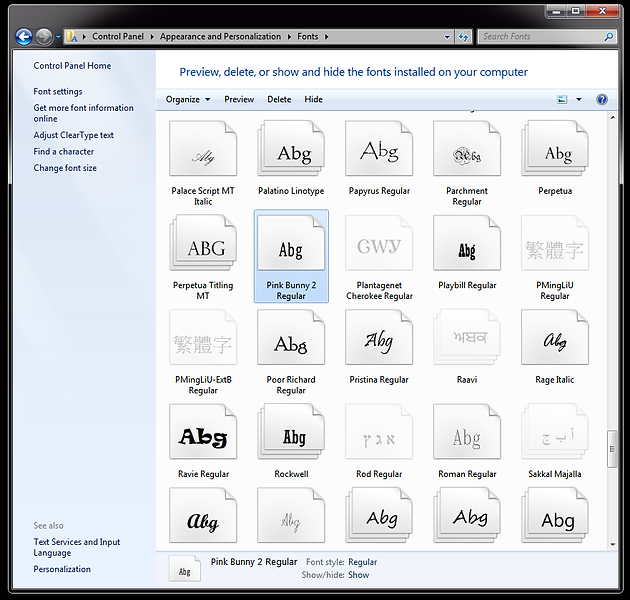Image resolution: width=630 pixels, height=600 pixels.
Task: Select the Rod Regular font icon
Action: pyautogui.click(x=379, y=432)
